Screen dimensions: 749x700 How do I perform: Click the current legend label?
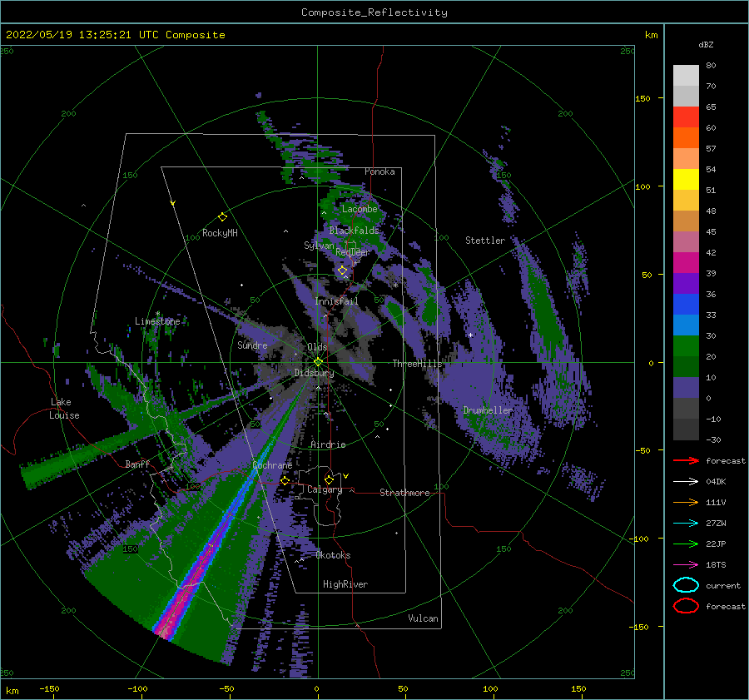click(x=723, y=586)
